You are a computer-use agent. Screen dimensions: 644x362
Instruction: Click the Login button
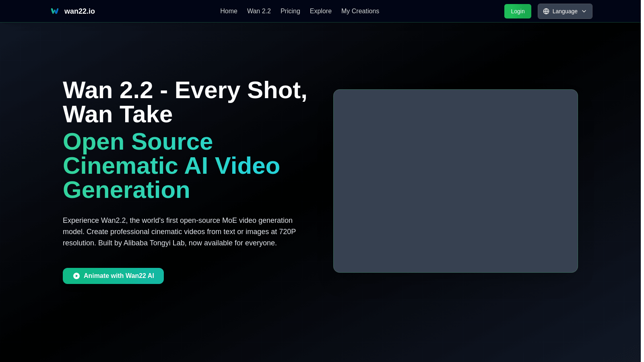[518, 11]
